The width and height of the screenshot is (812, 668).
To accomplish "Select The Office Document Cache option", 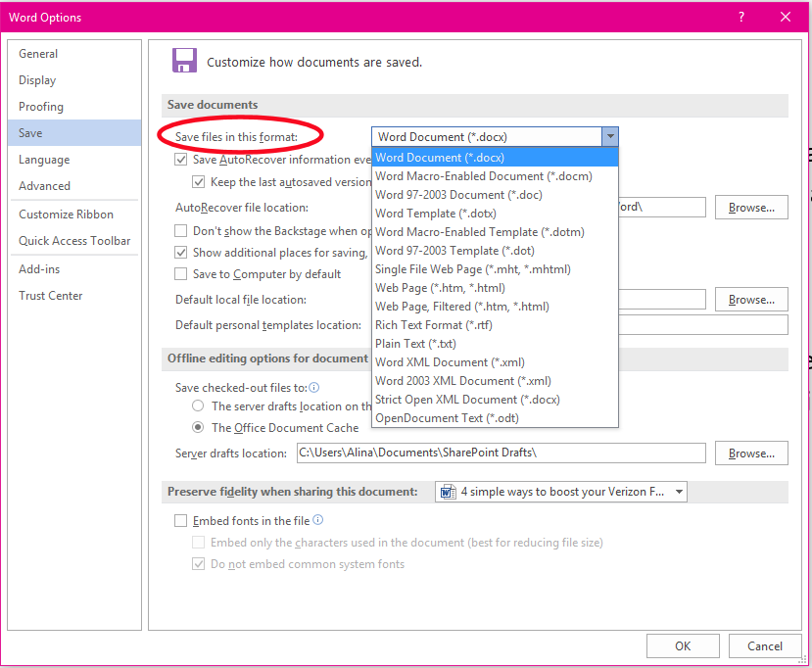I will pos(198,427).
